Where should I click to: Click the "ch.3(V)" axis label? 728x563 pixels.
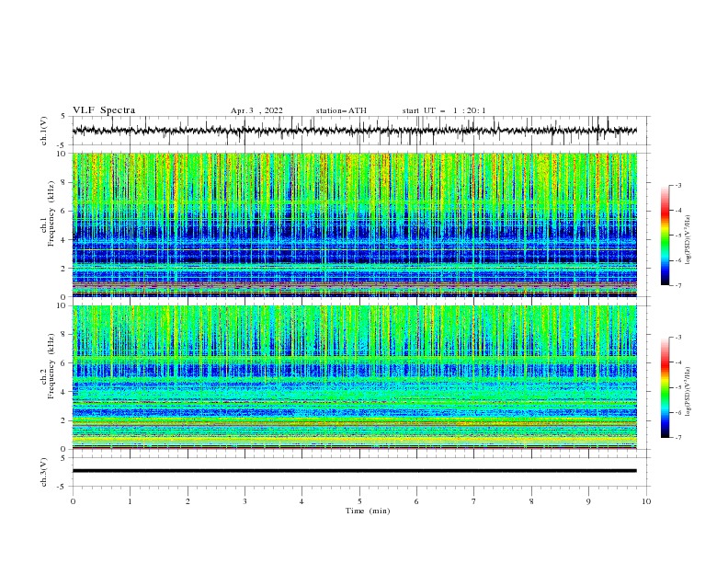(x=44, y=472)
